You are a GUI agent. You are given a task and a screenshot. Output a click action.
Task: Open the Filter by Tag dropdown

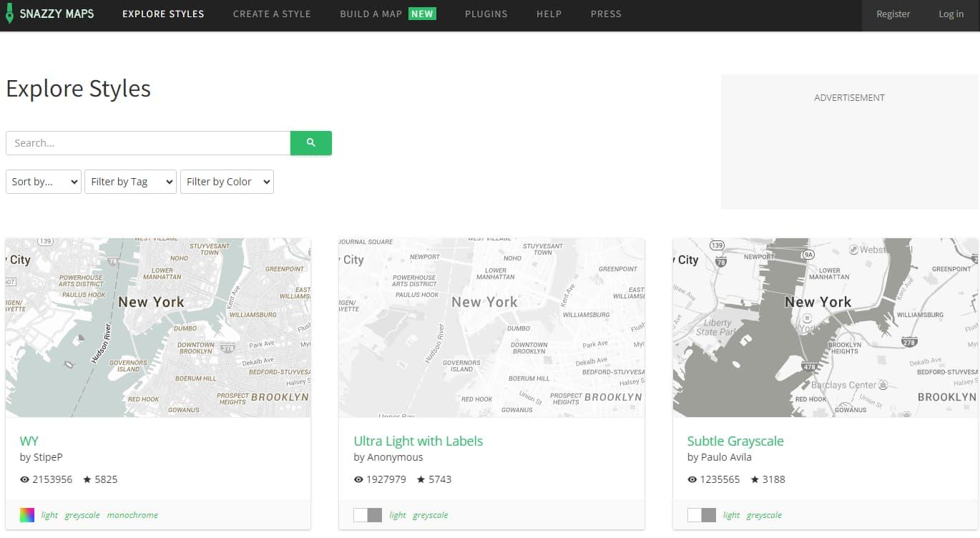(130, 182)
